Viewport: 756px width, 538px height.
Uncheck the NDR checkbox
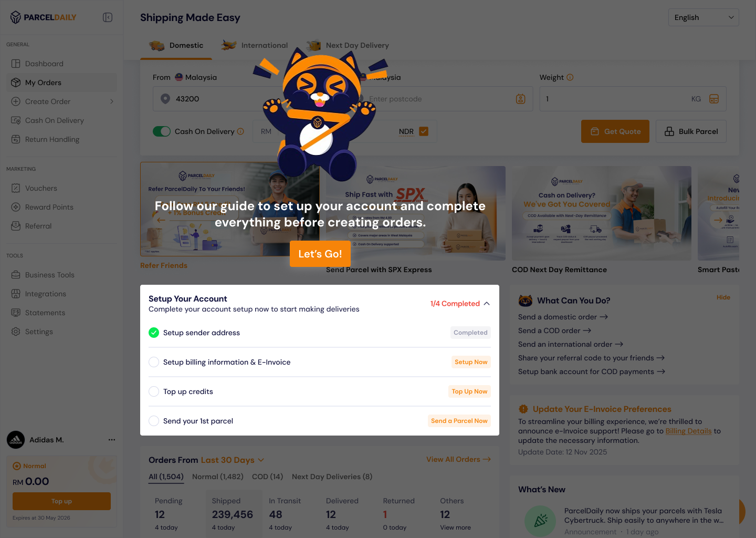[424, 131]
